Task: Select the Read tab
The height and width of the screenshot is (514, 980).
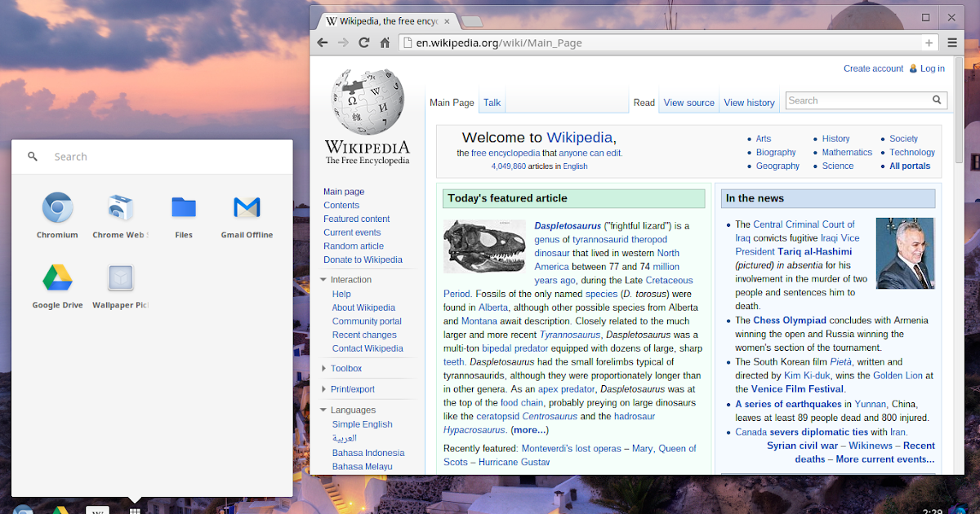Action: pyautogui.click(x=644, y=103)
